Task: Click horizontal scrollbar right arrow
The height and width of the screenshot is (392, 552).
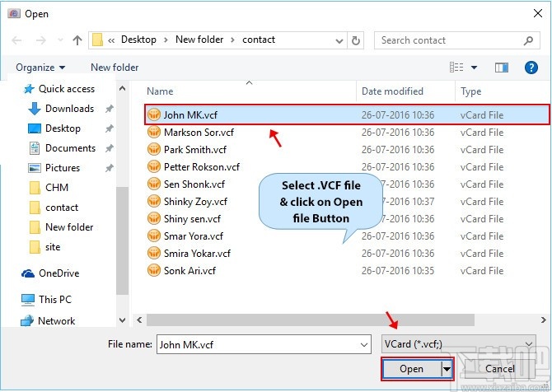Action: 543,320
